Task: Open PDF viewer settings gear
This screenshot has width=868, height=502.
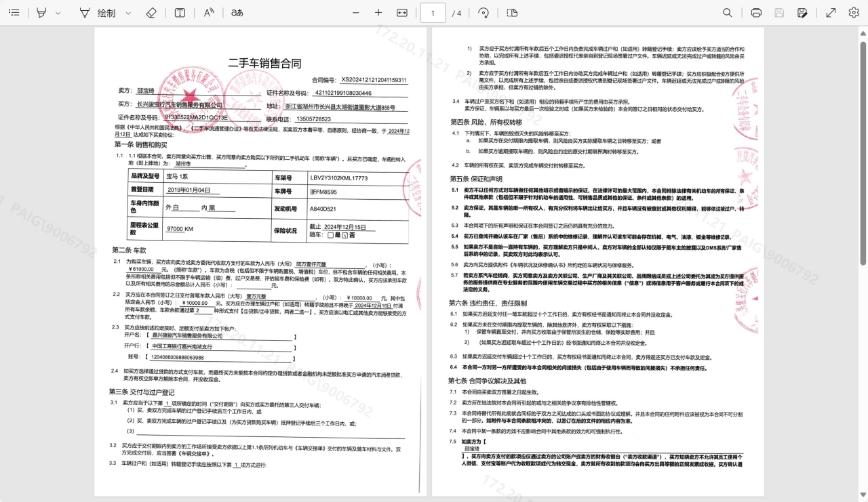Action: click(853, 13)
